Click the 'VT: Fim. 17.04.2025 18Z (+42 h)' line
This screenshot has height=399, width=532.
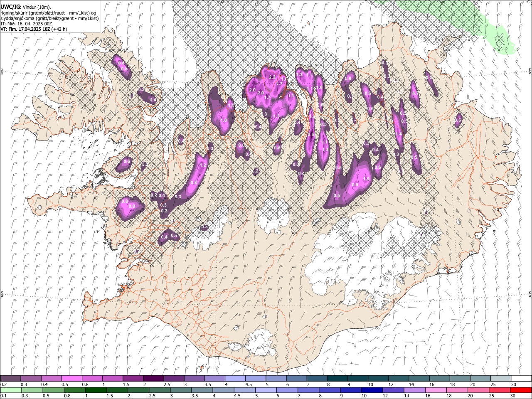coord(34,29)
